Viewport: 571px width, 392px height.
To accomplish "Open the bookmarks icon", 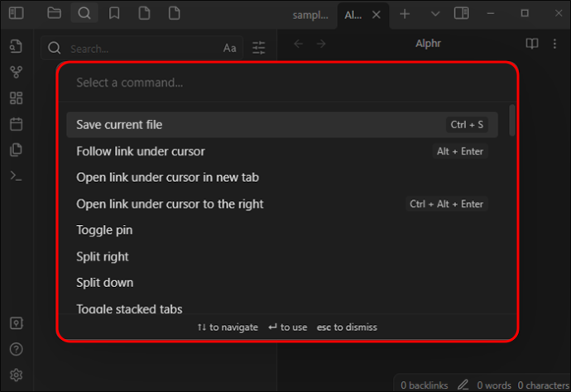I will point(114,13).
